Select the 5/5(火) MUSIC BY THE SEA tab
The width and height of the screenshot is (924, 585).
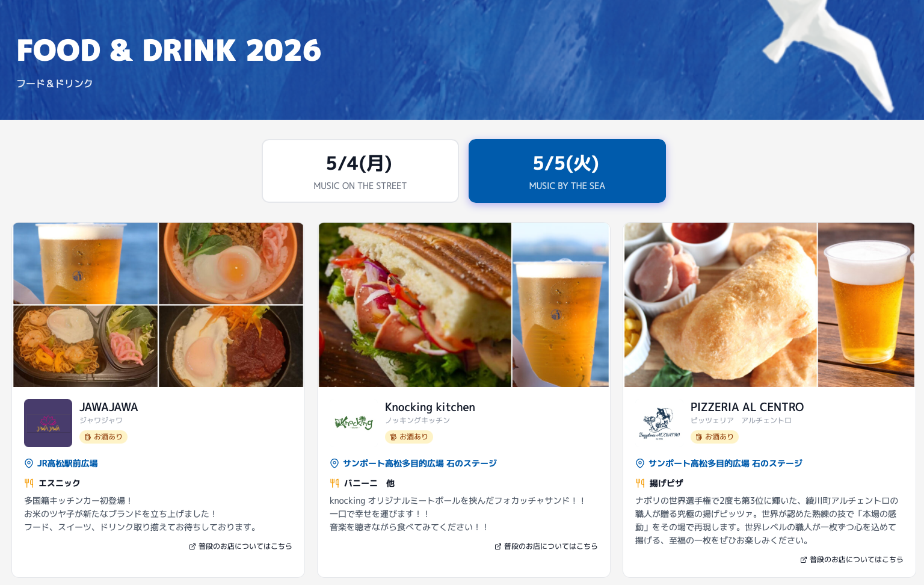click(567, 171)
